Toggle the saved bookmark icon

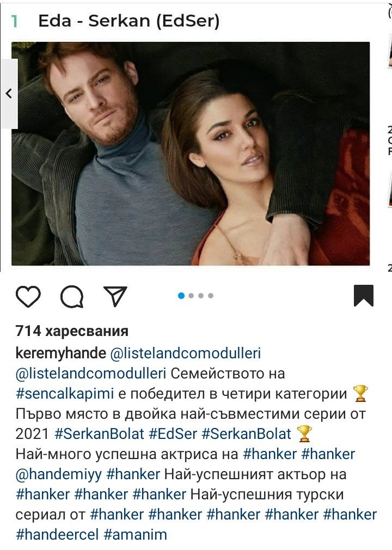coord(364,296)
